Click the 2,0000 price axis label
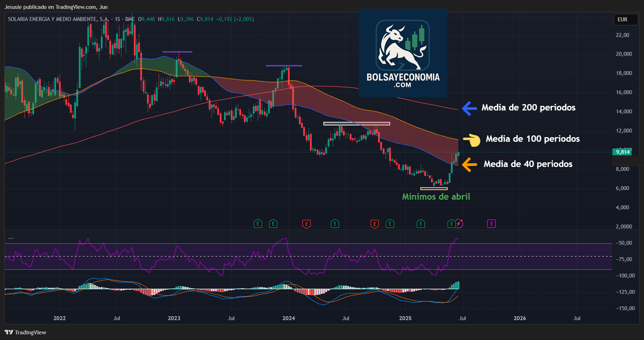This screenshot has height=340, width=644. coord(624,227)
